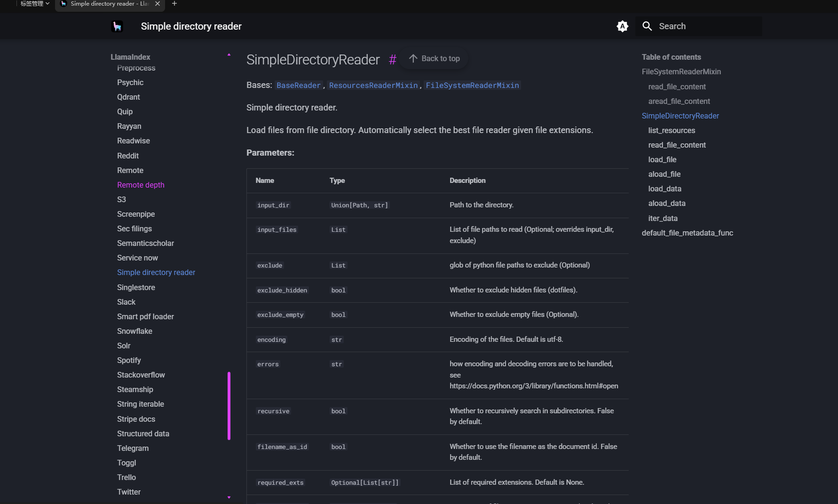Jump to iter_data in table of contents
The width and height of the screenshot is (838, 504).
(x=663, y=218)
